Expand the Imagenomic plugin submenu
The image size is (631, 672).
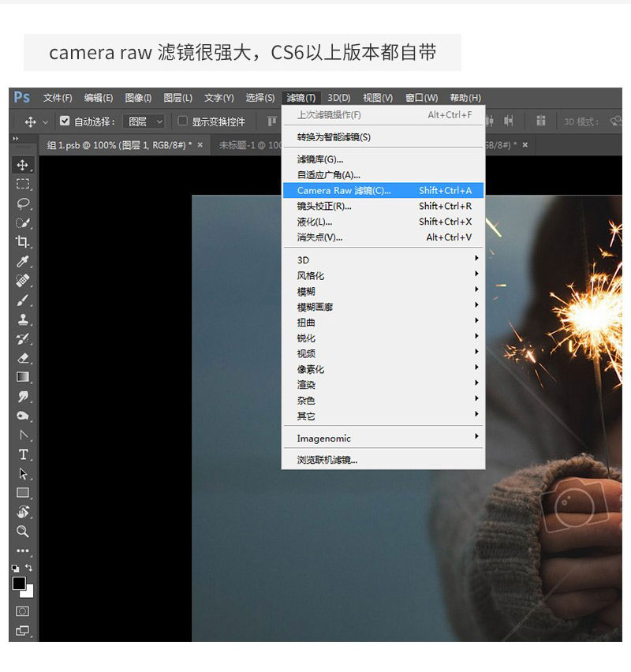(x=383, y=438)
